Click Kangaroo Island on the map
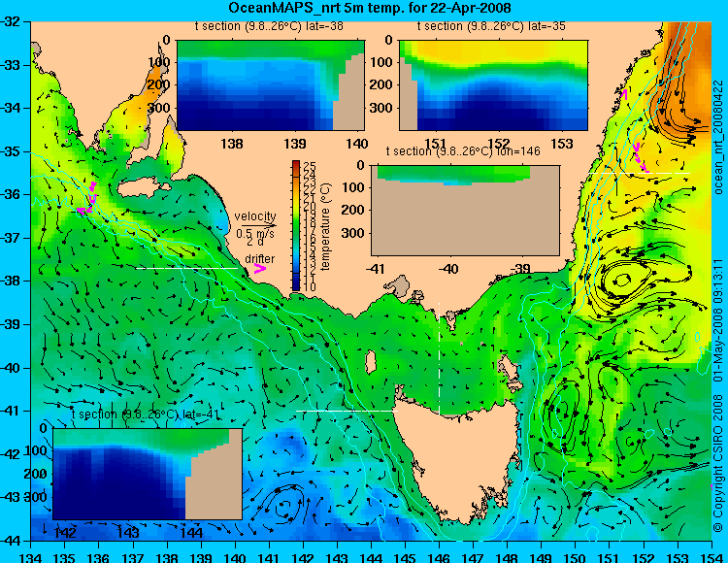The width and height of the screenshot is (728, 563). click(142, 188)
